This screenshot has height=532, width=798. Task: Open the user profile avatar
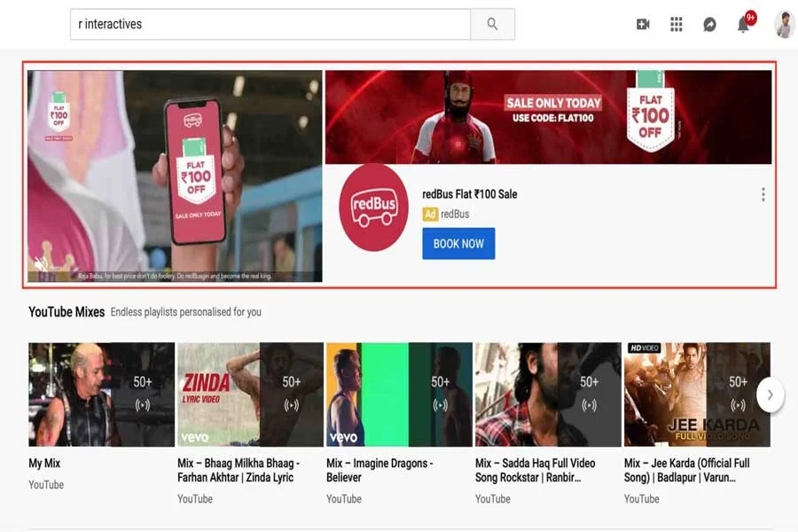tap(784, 25)
